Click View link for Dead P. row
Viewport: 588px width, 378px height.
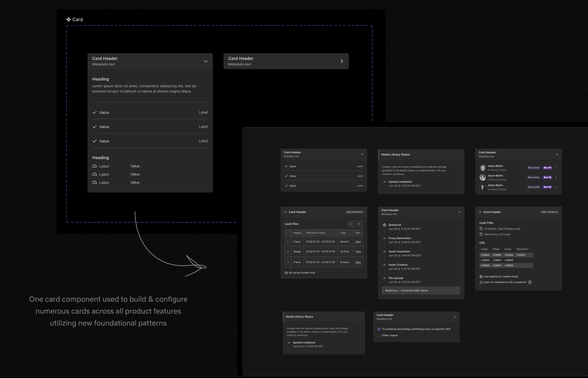358,242
